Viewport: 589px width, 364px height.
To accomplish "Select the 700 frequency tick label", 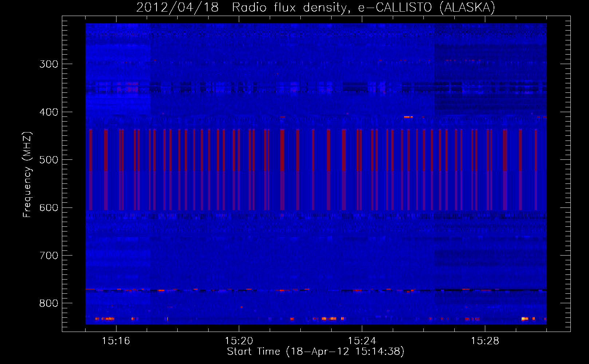I will [49, 256].
